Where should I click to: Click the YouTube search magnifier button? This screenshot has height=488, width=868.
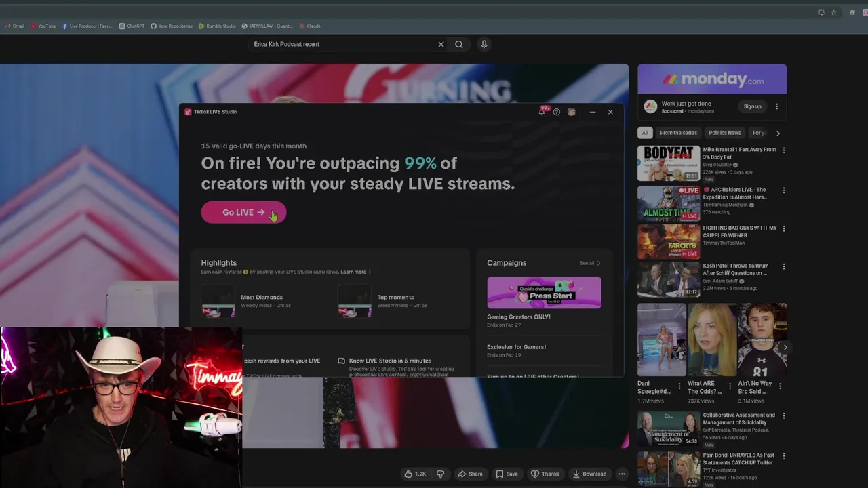(x=459, y=44)
